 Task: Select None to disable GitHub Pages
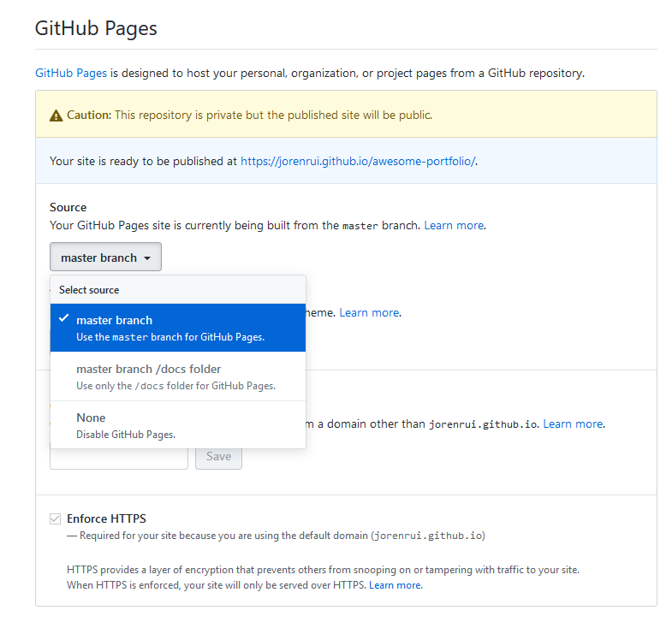pyautogui.click(x=178, y=425)
